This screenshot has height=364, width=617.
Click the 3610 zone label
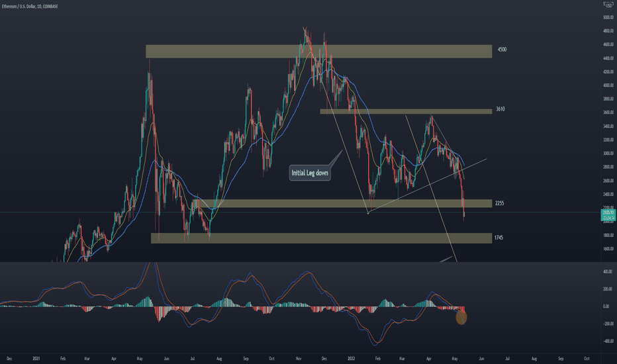point(500,109)
